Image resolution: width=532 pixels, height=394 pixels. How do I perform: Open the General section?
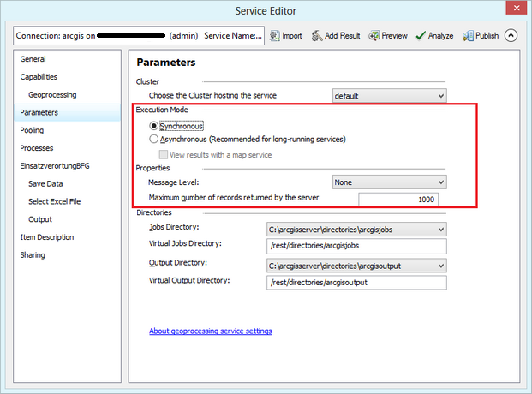pyautogui.click(x=33, y=59)
